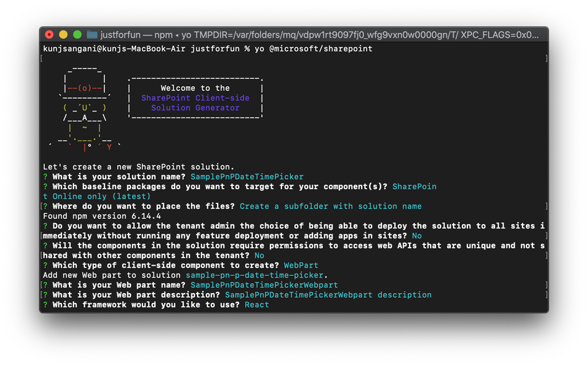Click the folder proxy icon in title bar
The width and height of the screenshot is (588, 365).
[92, 34]
